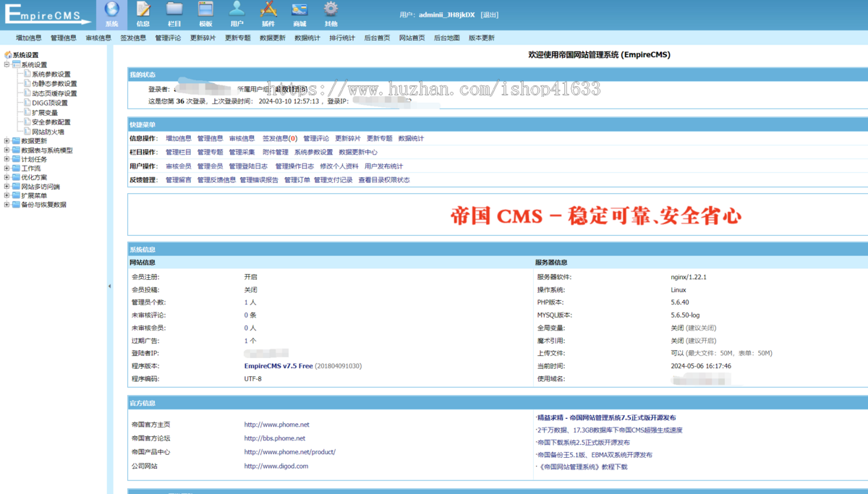Expand the 数据更新 tree node
868x494 pixels.
click(x=7, y=141)
